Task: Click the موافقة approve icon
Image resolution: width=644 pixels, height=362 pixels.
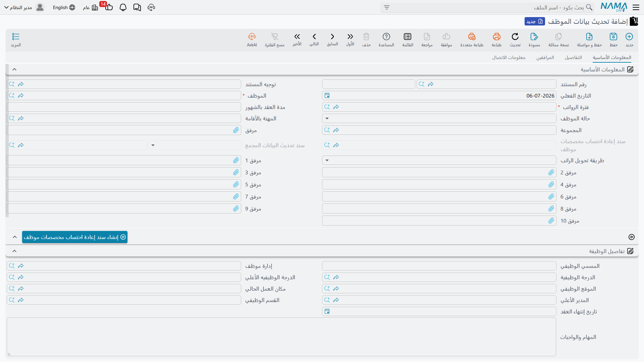Action: [446, 37]
